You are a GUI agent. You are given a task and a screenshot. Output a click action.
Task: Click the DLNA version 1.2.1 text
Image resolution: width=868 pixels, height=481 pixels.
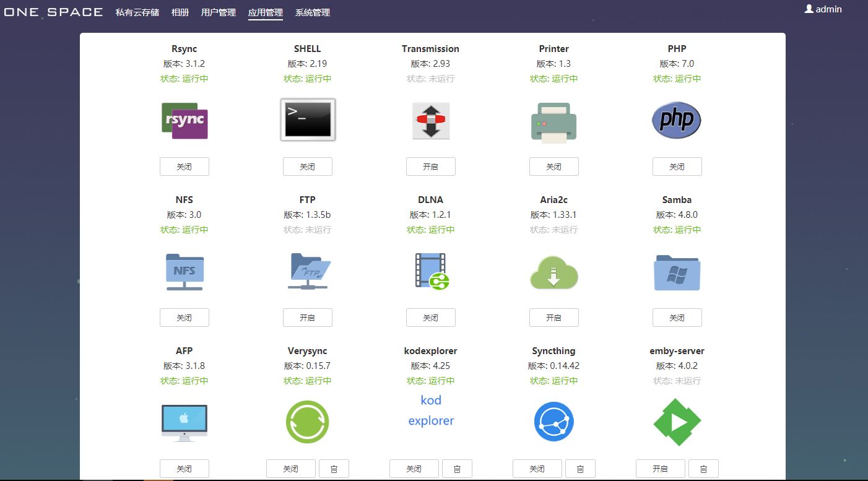431,215
